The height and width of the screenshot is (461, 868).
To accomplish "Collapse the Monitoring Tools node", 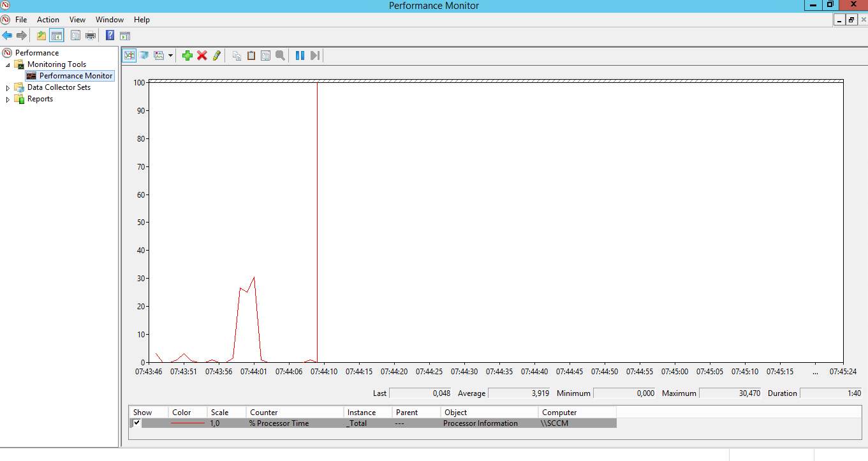I will [8, 64].
